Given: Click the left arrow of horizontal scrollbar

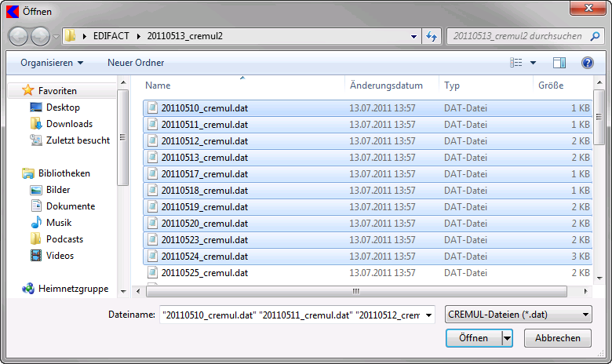Looking at the screenshot, I should (138, 291).
